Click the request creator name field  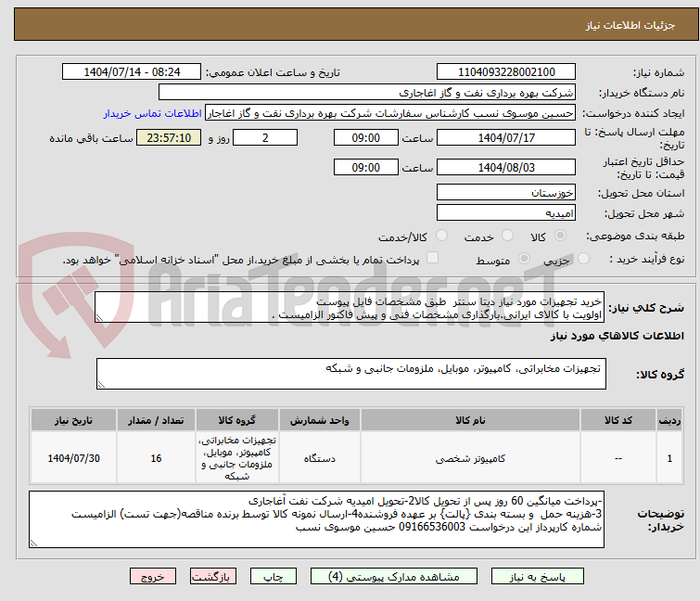coord(390,113)
